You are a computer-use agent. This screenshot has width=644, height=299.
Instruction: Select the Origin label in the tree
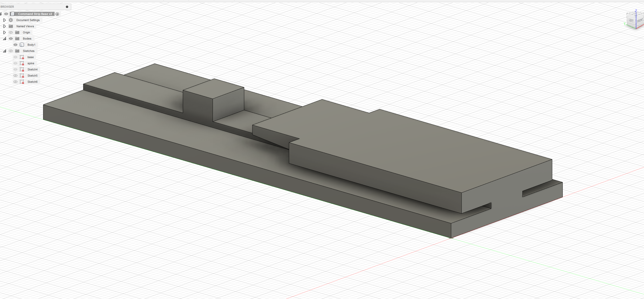coord(26,32)
